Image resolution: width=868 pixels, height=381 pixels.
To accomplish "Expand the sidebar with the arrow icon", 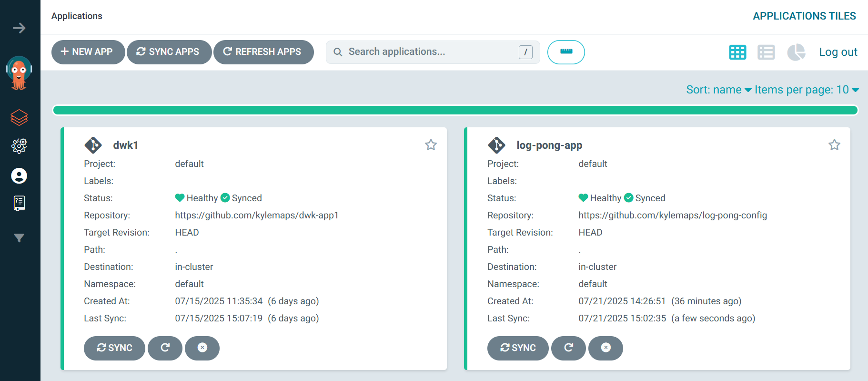I will tap(19, 28).
